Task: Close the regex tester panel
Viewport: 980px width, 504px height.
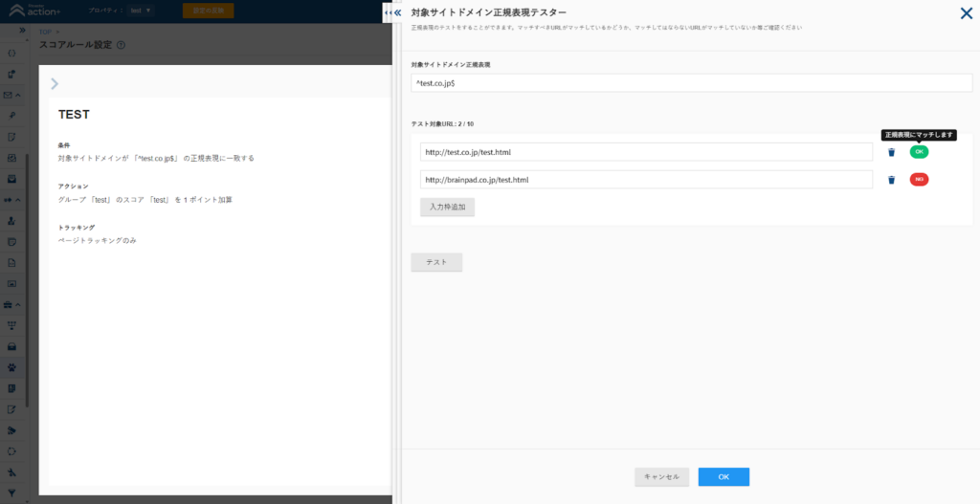Action: 966,13
